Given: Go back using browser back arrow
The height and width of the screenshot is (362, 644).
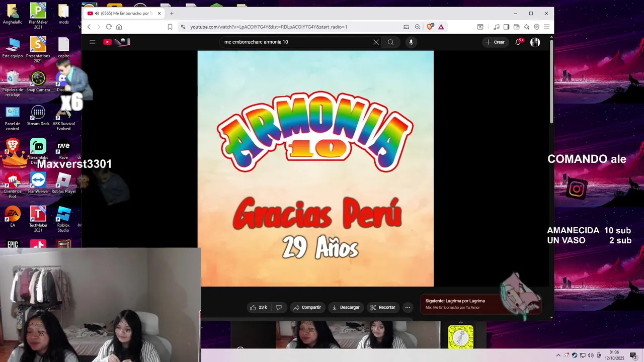Looking at the screenshot, I should (89, 27).
